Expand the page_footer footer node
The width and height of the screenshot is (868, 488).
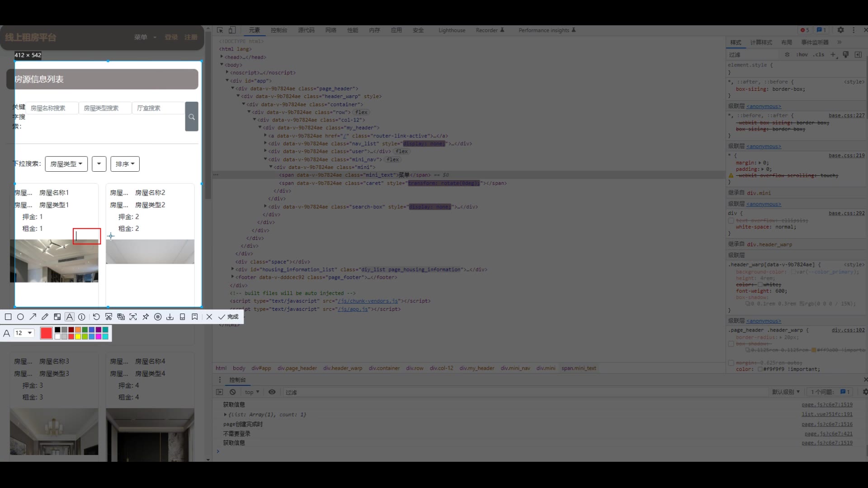tap(233, 277)
